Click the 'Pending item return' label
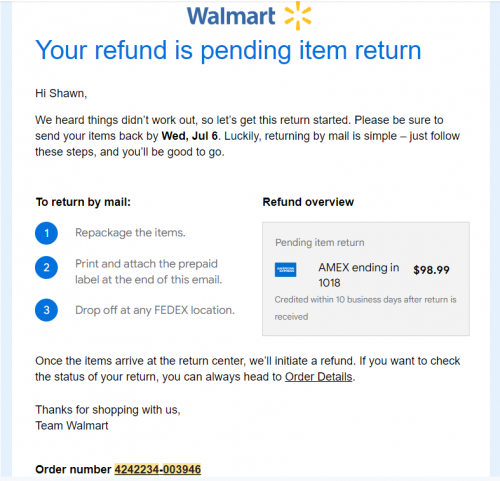 pyautogui.click(x=320, y=242)
